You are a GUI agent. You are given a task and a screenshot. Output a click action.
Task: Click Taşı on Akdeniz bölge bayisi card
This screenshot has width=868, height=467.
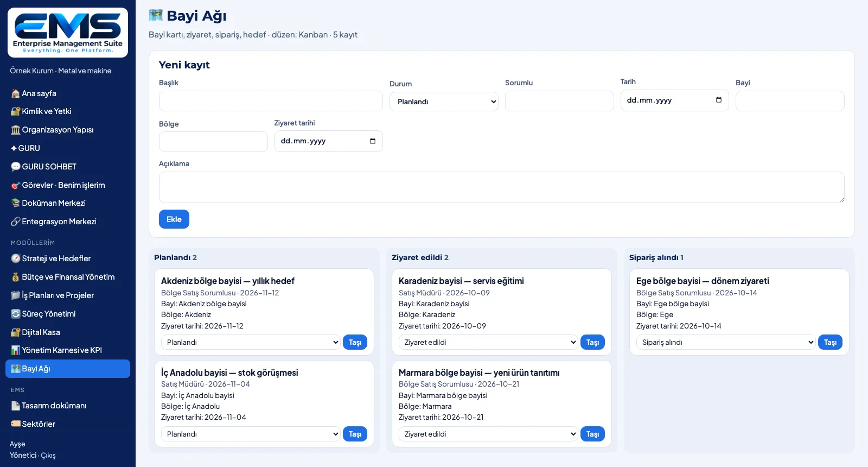coord(355,342)
